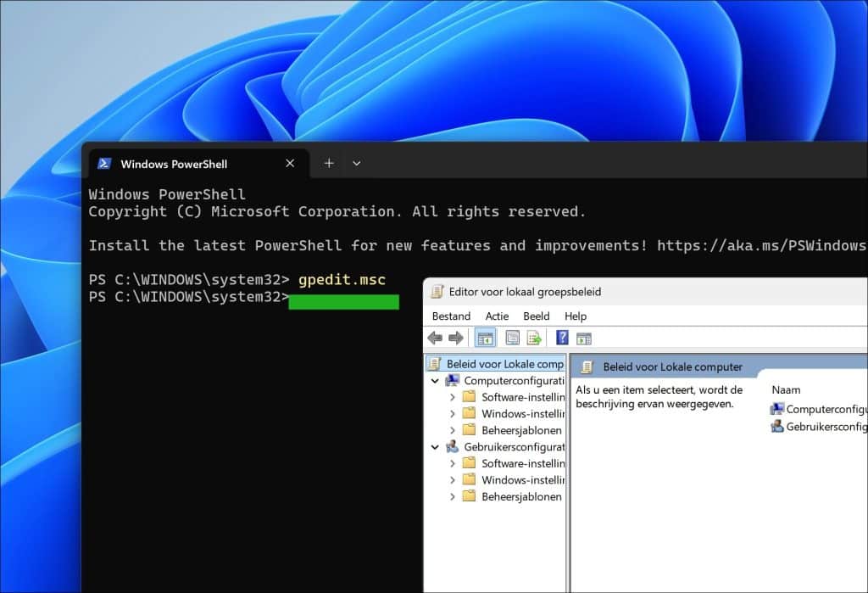Toggle the console tree visibility icon

point(486,337)
